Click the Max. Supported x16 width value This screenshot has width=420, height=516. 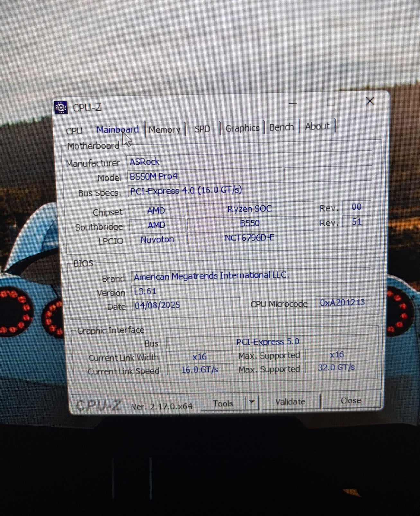(337, 355)
